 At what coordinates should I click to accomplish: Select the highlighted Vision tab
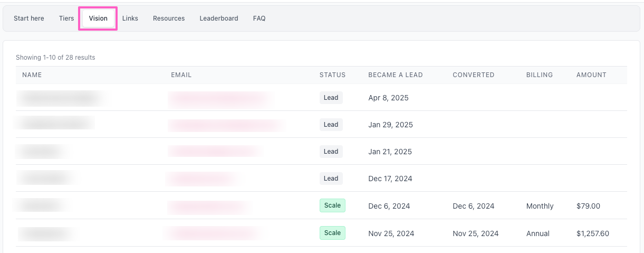(98, 18)
